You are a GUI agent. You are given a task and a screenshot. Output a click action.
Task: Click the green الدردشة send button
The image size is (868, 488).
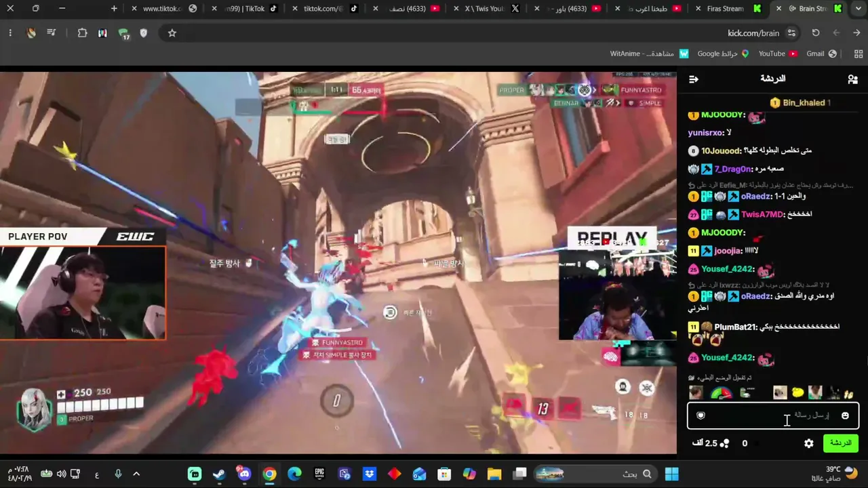840,443
